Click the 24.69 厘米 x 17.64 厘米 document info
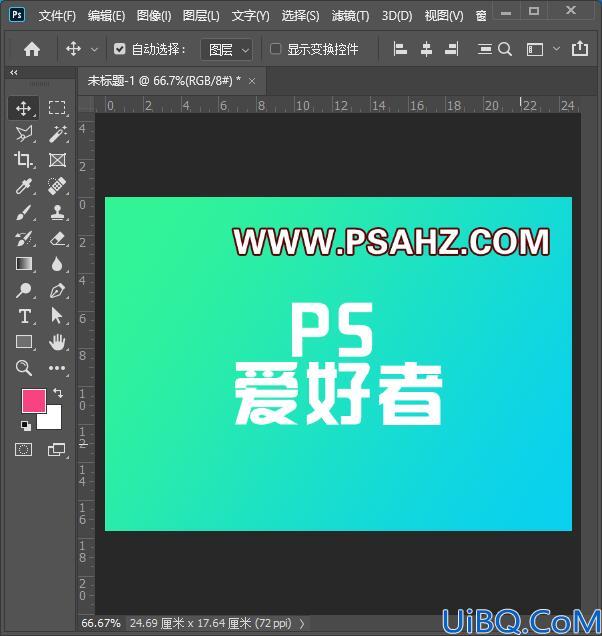This screenshot has width=602, height=636. pyautogui.click(x=211, y=623)
